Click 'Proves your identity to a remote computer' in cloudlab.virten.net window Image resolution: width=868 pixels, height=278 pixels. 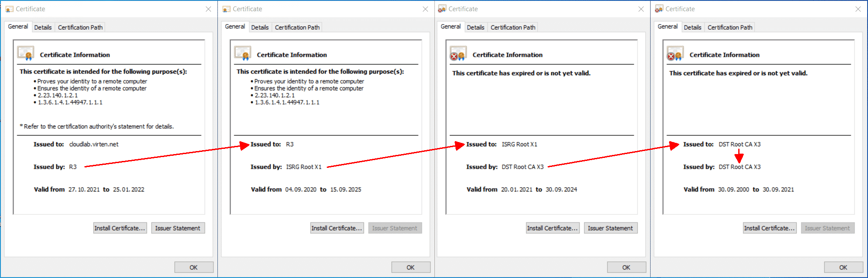[92, 81]
